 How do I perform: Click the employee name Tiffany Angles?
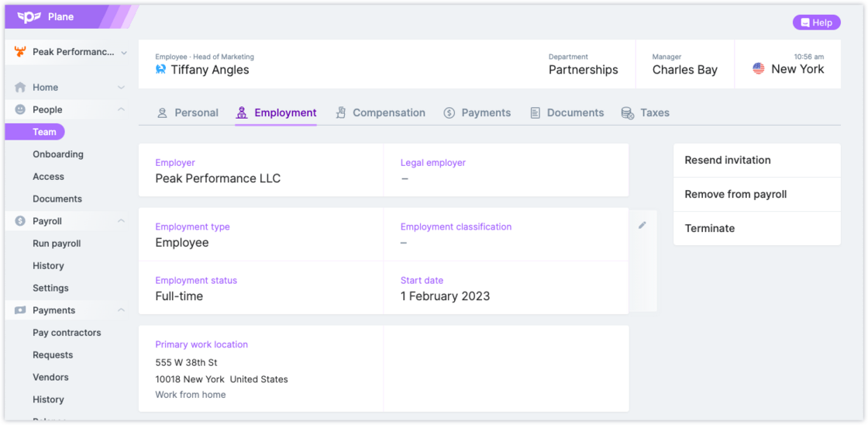coord(210,70)
